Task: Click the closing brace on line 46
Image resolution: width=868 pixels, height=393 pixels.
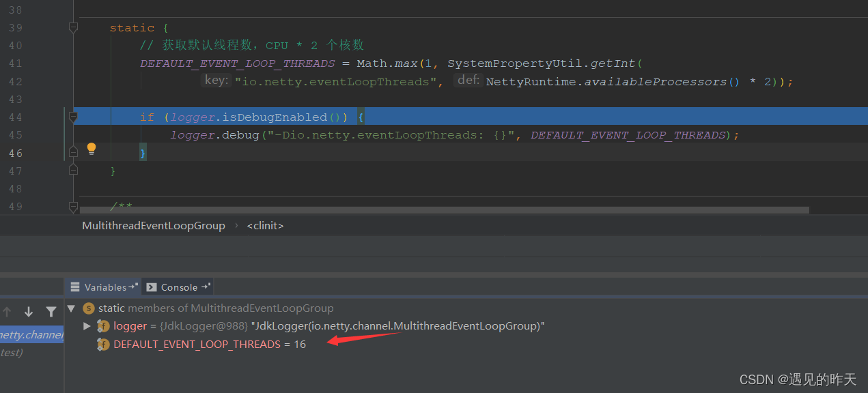Action: pos(143,153)
